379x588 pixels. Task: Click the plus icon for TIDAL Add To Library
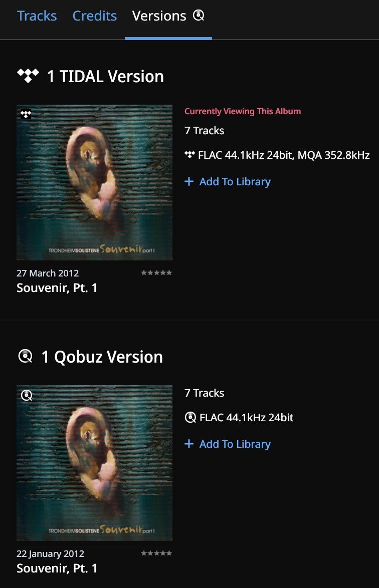point(189,181)
